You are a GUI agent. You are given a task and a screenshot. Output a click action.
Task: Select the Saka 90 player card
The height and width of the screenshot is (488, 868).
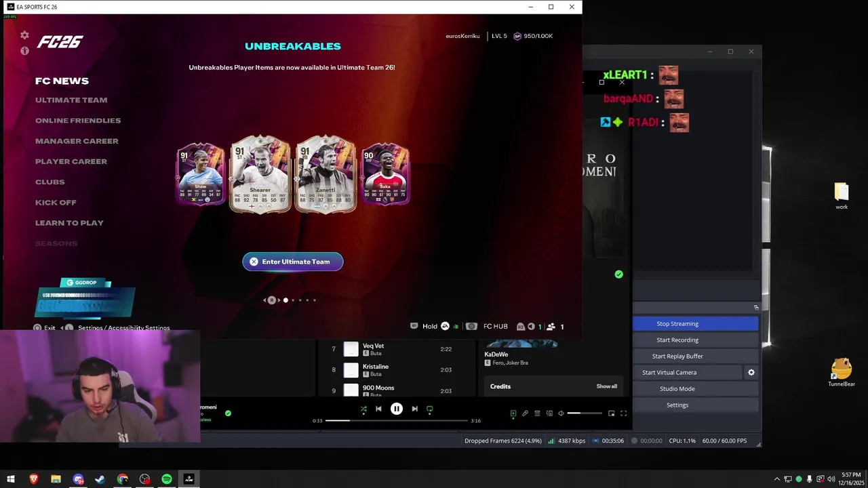(x=385, y=174)
